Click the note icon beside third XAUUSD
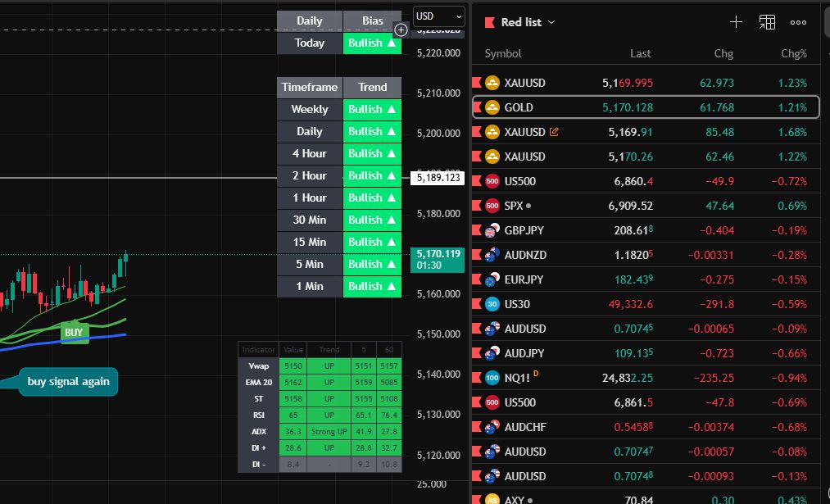The image size is (830, 504). [555, 132]
